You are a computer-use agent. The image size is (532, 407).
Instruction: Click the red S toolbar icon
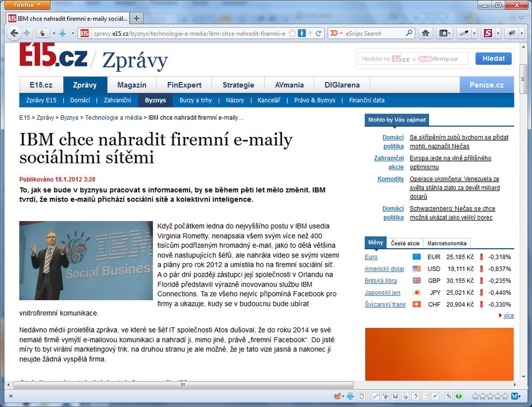[488, 33]
